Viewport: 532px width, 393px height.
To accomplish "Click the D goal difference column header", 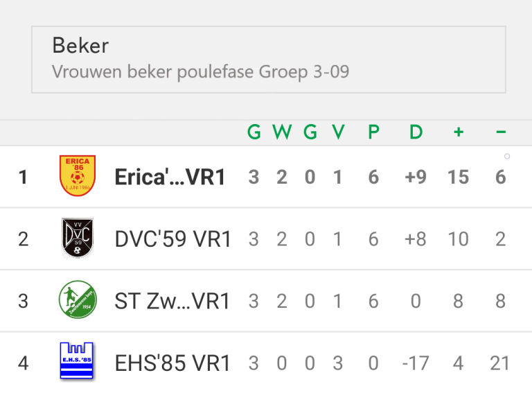I will tap(416, 132).
